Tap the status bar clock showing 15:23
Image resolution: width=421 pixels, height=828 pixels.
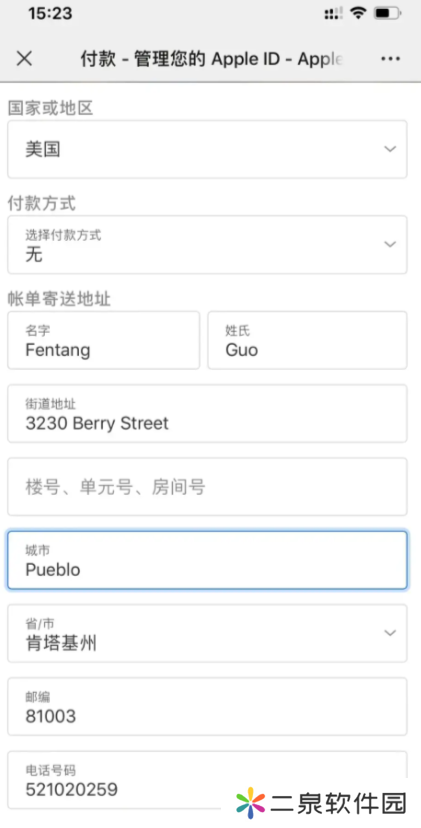tap(49, 13)
